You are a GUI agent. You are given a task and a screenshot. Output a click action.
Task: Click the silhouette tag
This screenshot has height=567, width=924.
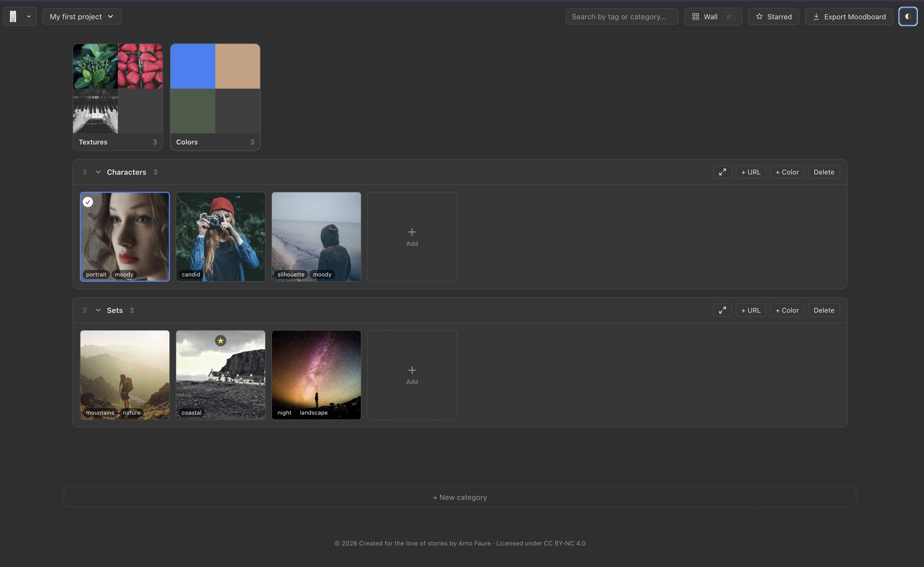(291, 274)
